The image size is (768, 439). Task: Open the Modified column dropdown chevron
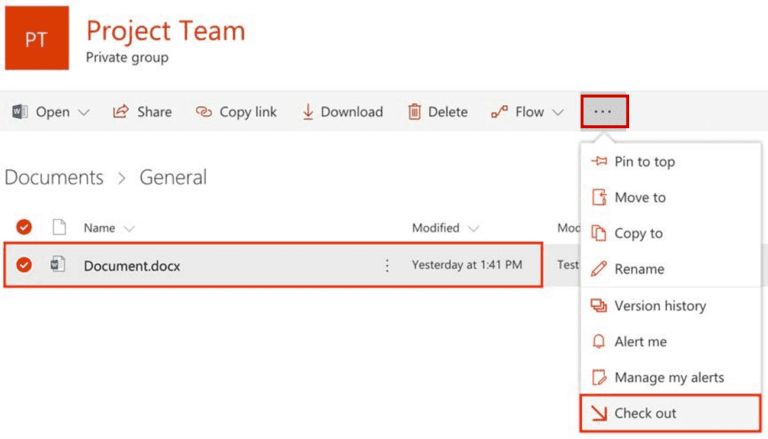click(x=473, y=229)
